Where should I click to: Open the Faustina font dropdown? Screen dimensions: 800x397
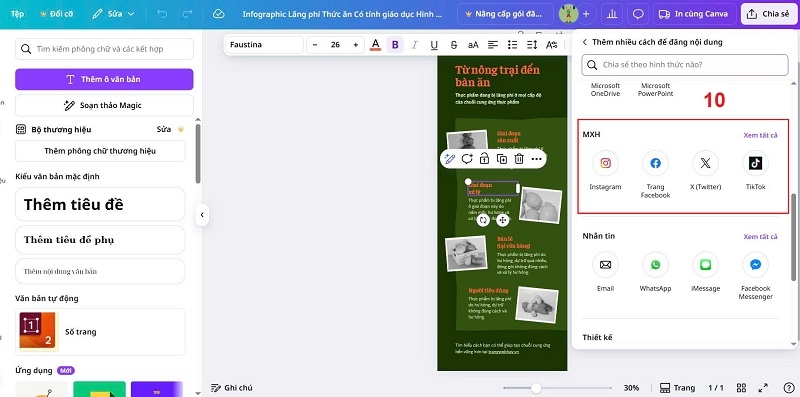point(264,45)
